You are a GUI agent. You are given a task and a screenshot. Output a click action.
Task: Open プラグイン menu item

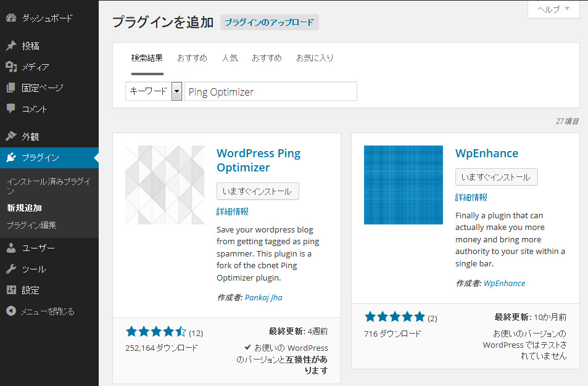tap(49, 157)
